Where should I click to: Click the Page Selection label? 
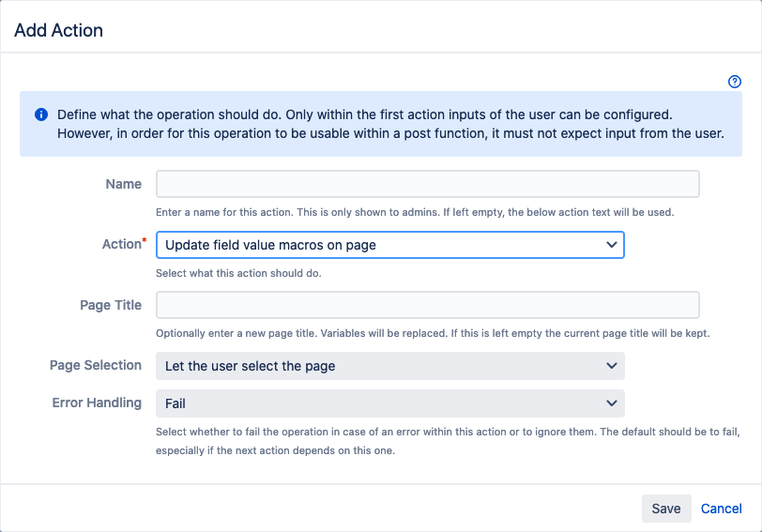(96, 365)
